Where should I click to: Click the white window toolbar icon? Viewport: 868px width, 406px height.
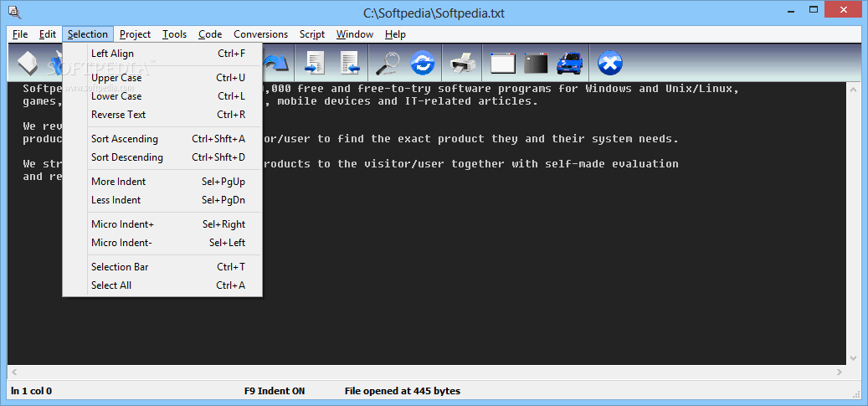point(503,63)
